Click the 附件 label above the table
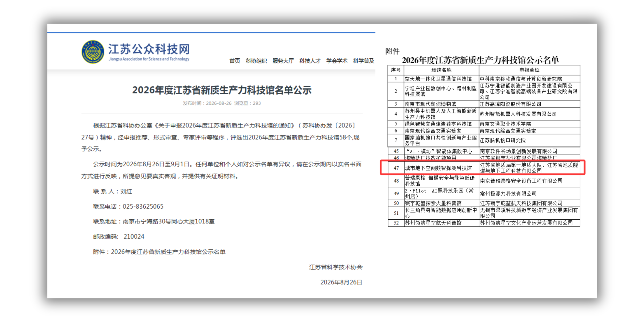This screenshot has width=644, height=322. (392, 51)
